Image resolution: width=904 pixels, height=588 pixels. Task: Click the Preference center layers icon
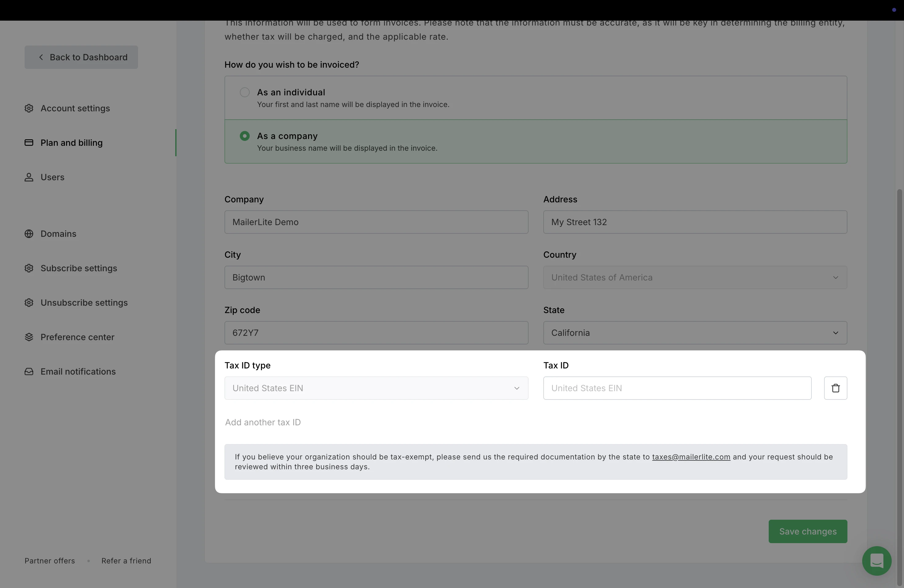pos(29,337)
